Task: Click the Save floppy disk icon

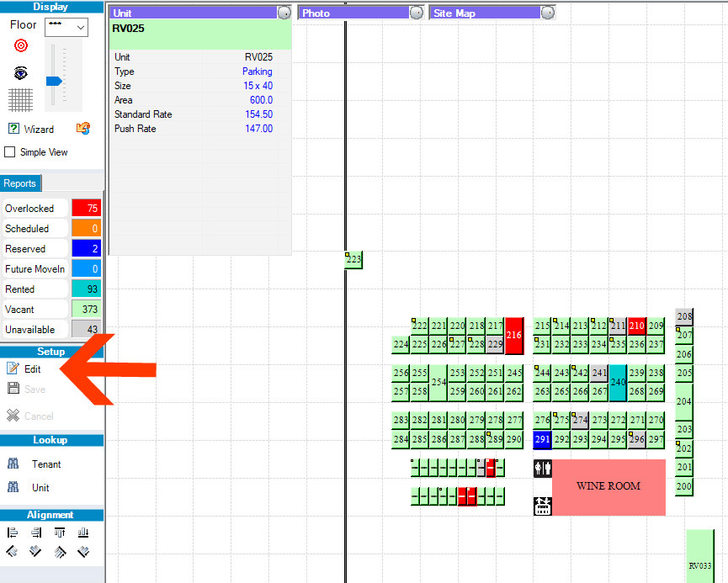Action: point(13,389)
